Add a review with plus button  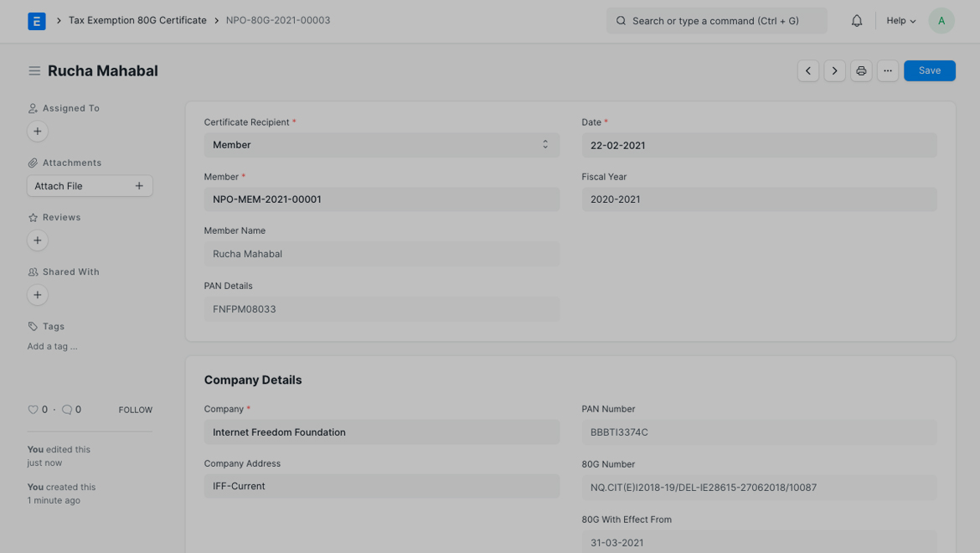point(38,240)
